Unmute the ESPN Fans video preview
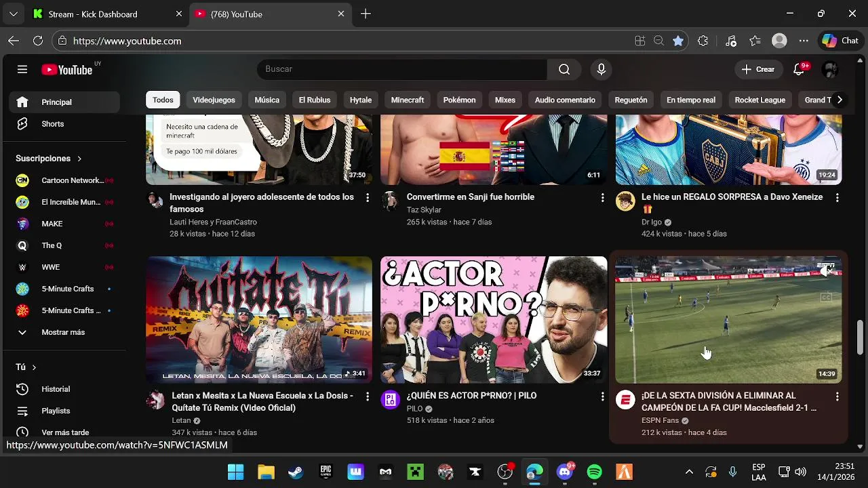This screenshot has height=488, width=868. pos(826,271)
